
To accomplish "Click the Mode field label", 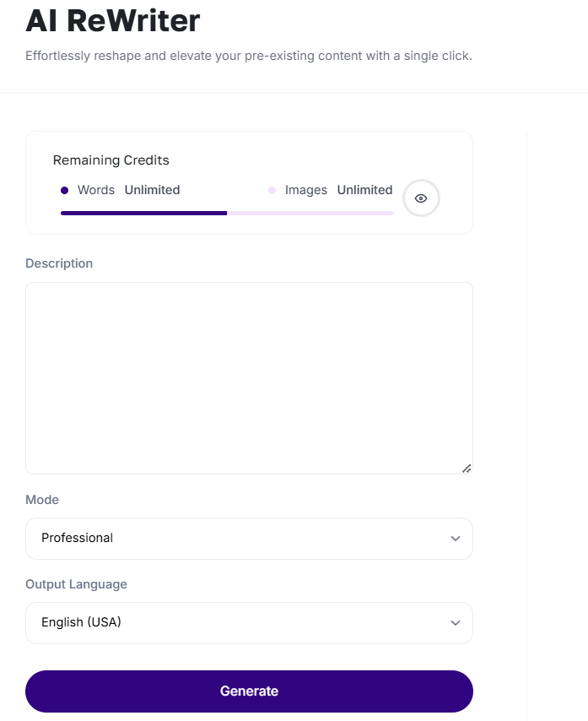I will [42, 500].
